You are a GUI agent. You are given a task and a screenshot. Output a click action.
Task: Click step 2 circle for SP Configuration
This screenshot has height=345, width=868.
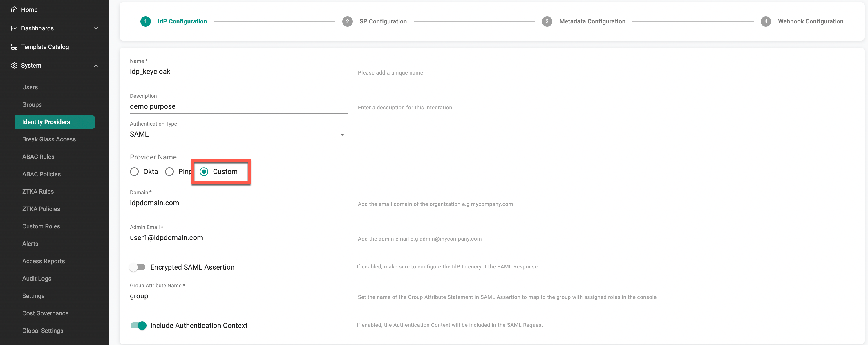(x=347, y=21)
